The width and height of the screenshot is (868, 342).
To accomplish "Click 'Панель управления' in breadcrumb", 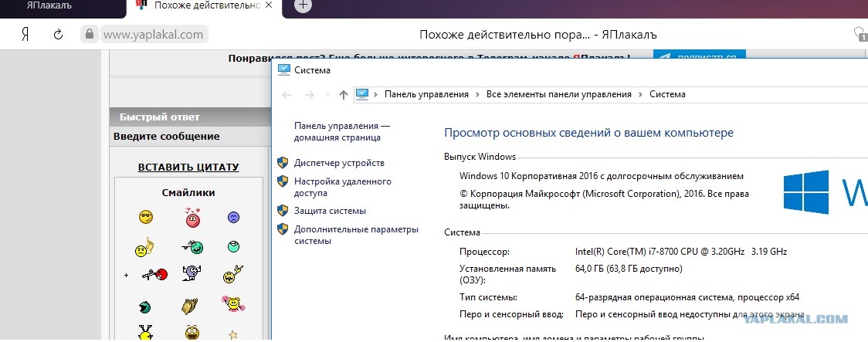I will coord(426,94).
